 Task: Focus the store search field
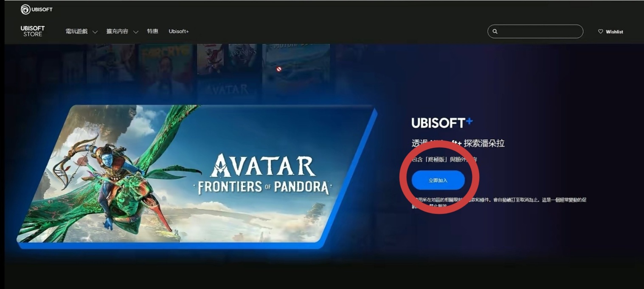(x=535, y=31)
